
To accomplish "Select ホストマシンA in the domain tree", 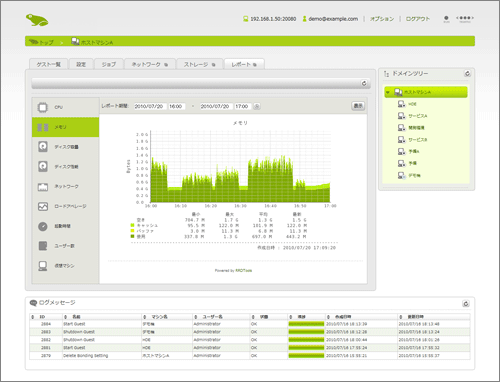I will click(x=426, y=92).
